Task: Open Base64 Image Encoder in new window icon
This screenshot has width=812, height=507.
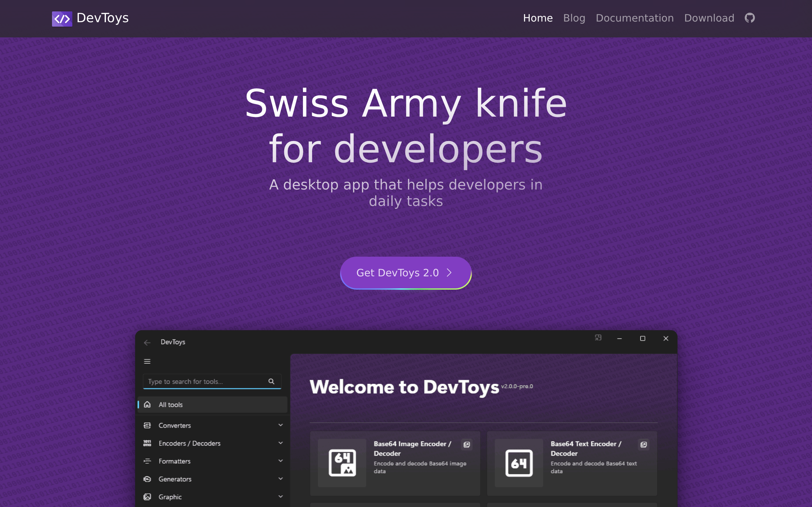Action: (466, 444)
